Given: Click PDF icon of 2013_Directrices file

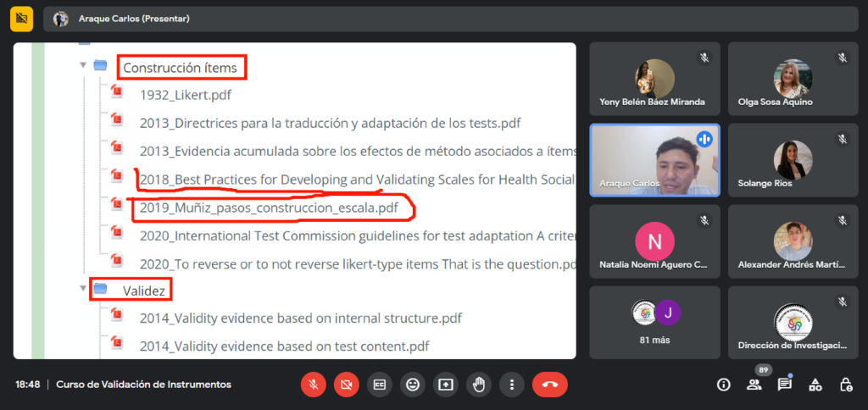Looking at the screenshot, I should tap(116, 120).
